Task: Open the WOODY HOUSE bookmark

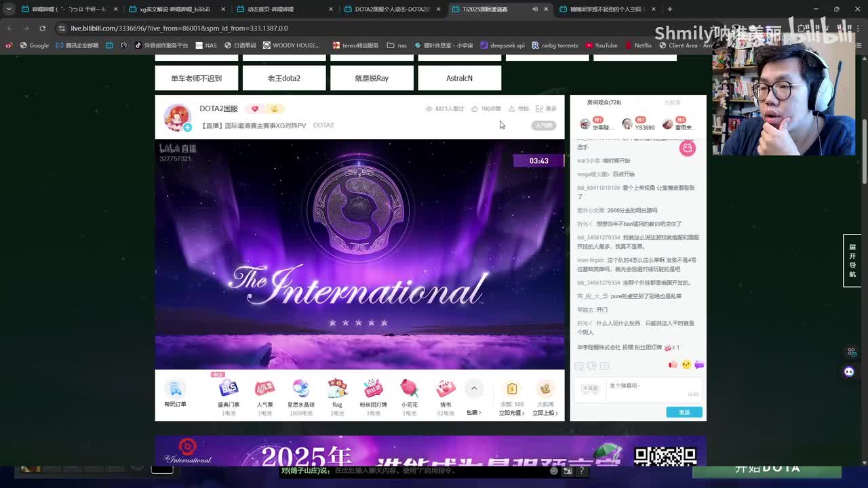Action: click(x=291, y=45)
